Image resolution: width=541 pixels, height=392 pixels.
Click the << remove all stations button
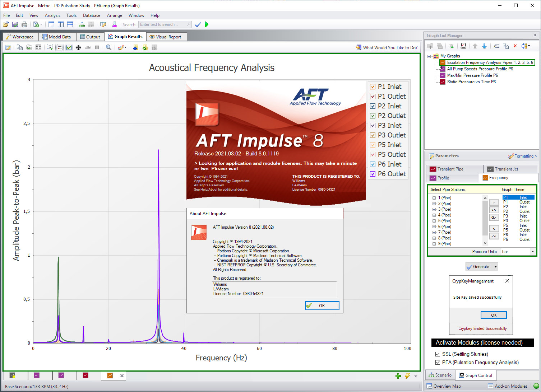(x=494, y=236)
